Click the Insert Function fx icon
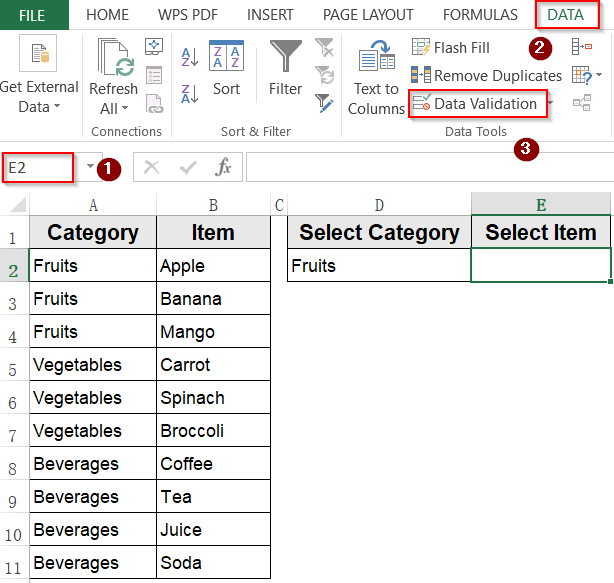This screenshot has height=583, width=614. pyautogui.click(x=224, y=168)
